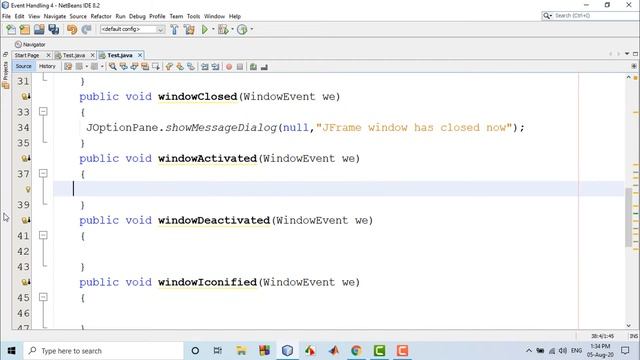The image size is (640, 360).
Task: Collapse code fold at line 45
Action: click(43, 297)
